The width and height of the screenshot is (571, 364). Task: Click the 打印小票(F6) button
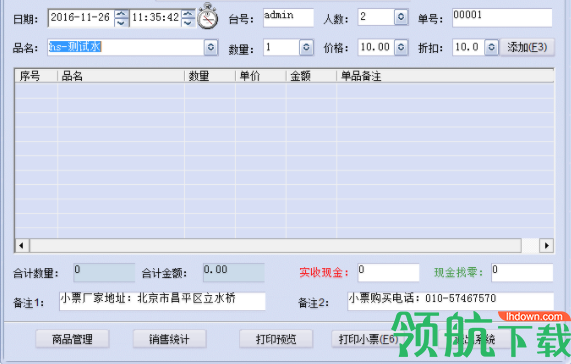coord(368,339)
